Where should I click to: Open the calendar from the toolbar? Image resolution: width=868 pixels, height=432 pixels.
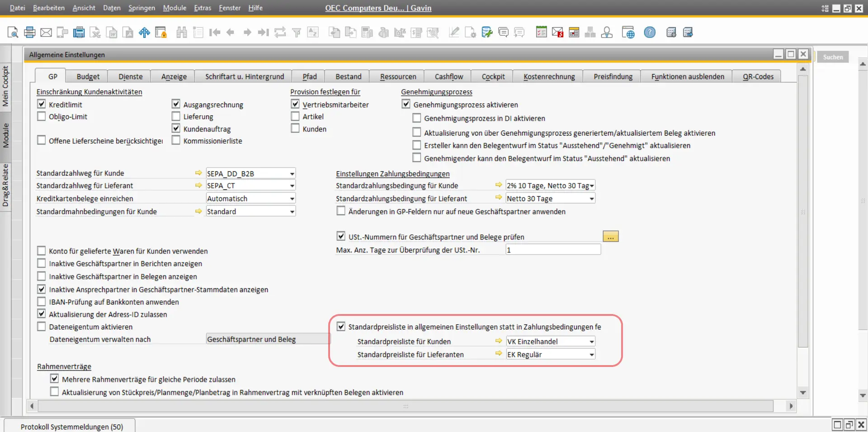[574, 33]
